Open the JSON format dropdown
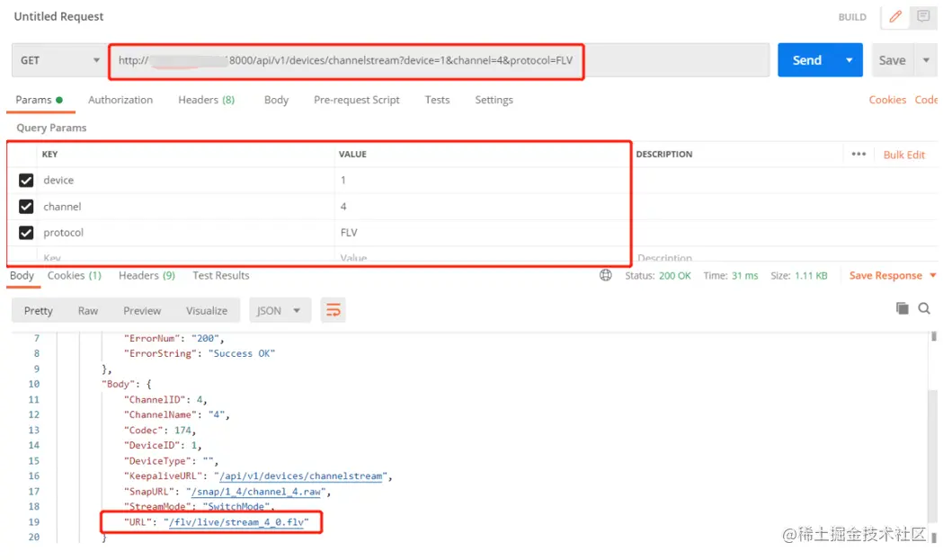The height and width of the screenshot is (560, 943). (279, 310)
